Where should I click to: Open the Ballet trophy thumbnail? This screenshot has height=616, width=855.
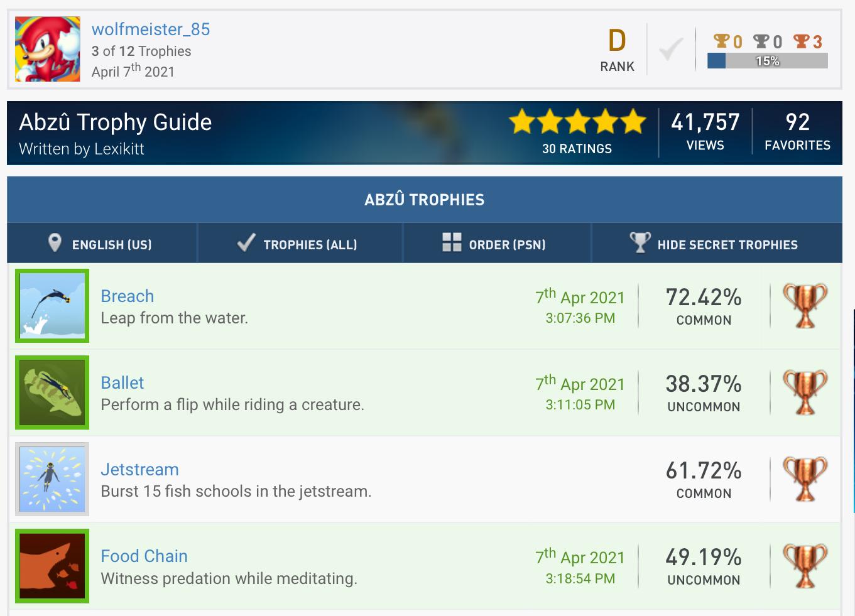pos(52,392)
